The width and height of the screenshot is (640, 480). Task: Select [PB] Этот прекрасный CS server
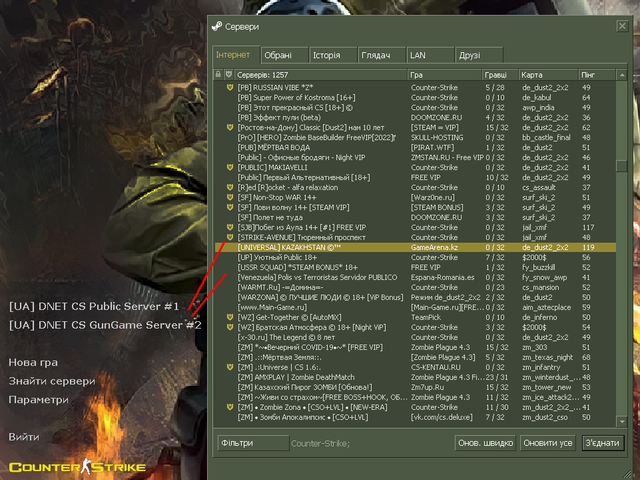[x=415, y=107]
